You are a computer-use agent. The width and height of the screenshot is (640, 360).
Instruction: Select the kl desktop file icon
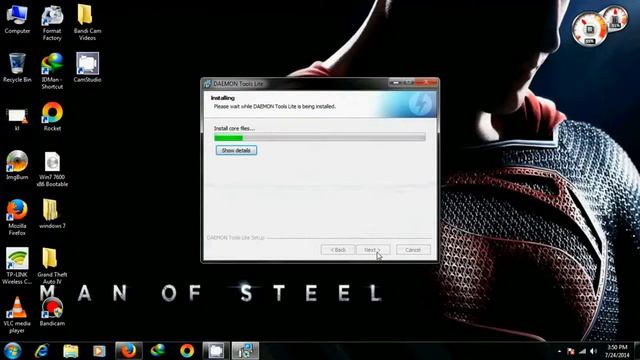17,120
